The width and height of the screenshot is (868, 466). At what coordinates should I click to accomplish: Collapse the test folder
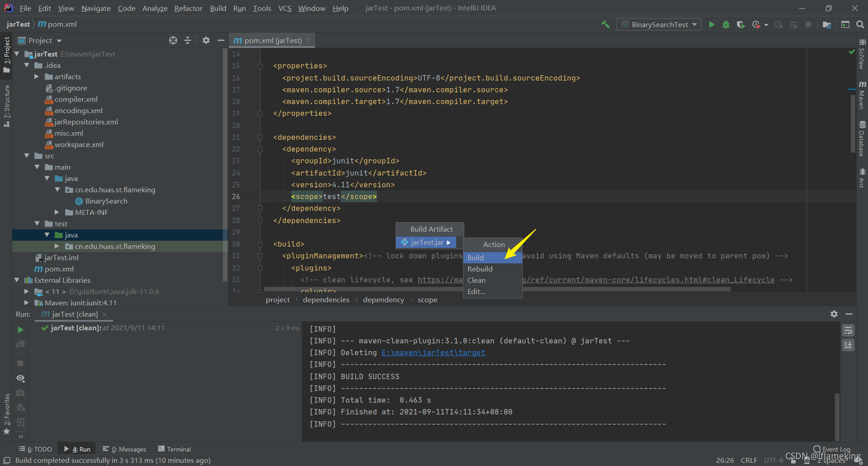click(x=37, y=223)
